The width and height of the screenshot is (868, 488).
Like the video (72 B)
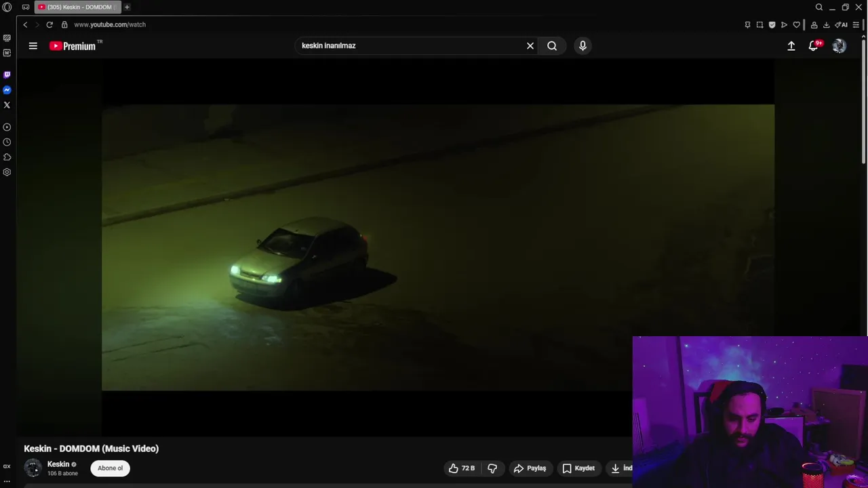462,468
